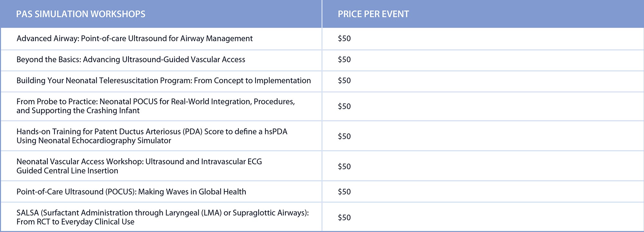
Task: Click the Price Per Event column header
Action: pyautogui.click(x=373, y=14)
